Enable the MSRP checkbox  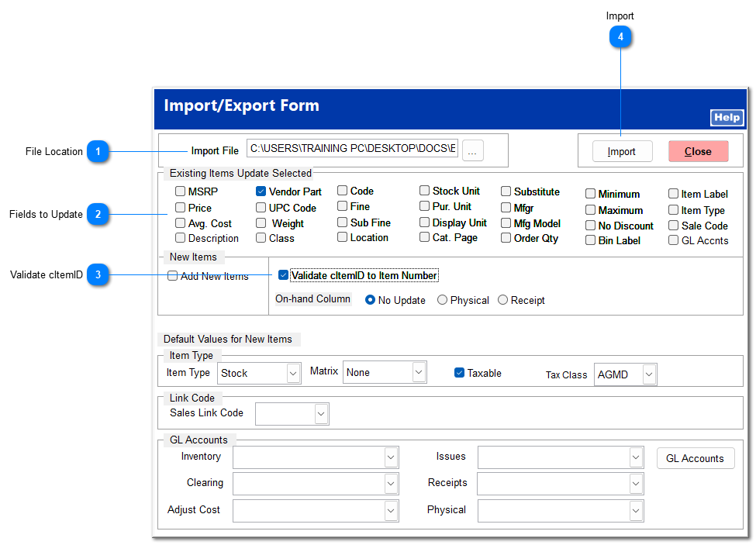point(181,191)
